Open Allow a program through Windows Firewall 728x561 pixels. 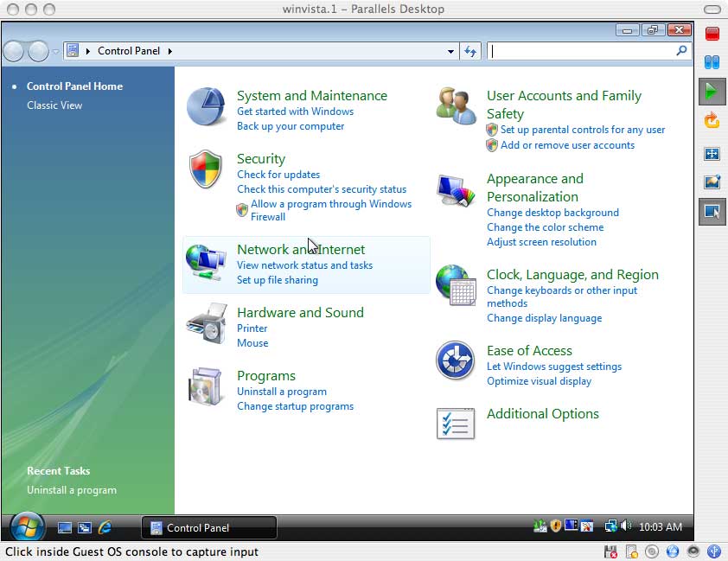point(331,210)
